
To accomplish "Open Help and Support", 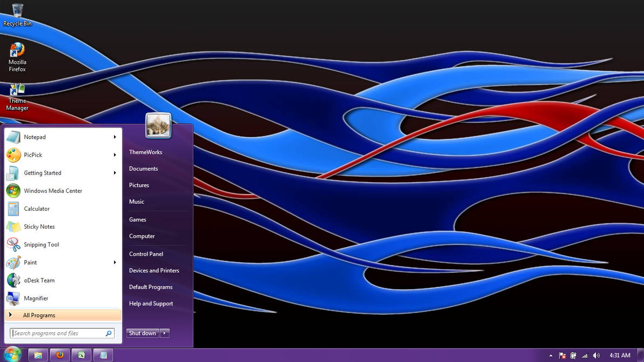I will click(151, 304).
